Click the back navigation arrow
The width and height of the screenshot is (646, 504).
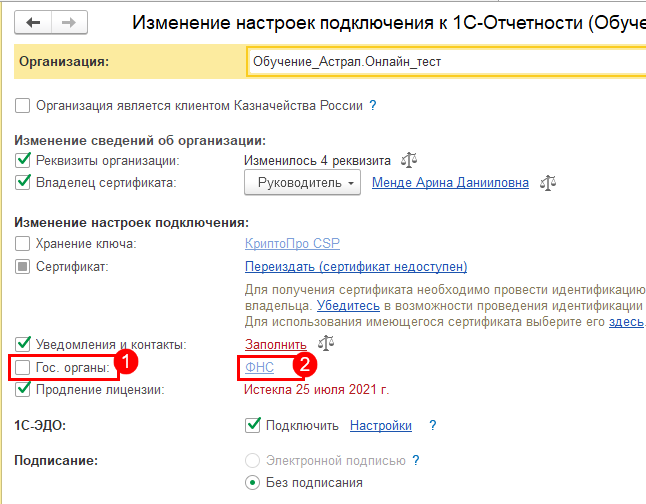[x=35, y=22]
